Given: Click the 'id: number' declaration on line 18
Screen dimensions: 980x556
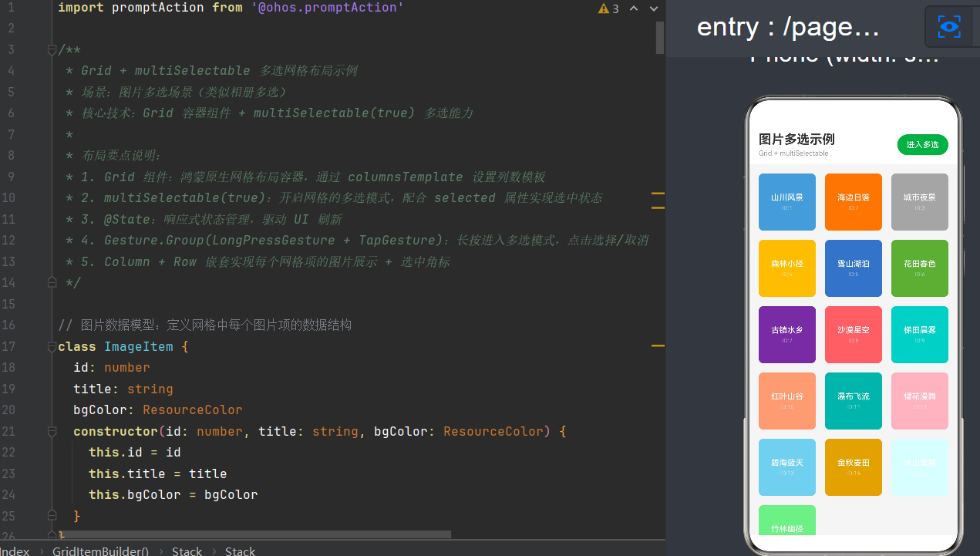Looking at the screenshot, I should coord(112,367).
